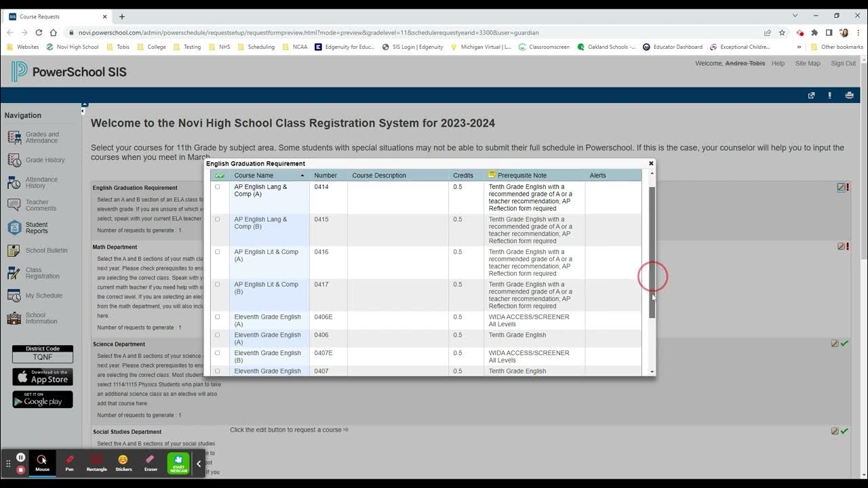Check Eleventh Grade English 0407 row
This screenshot has height=488, width=868.
click(x=218, y=371)
